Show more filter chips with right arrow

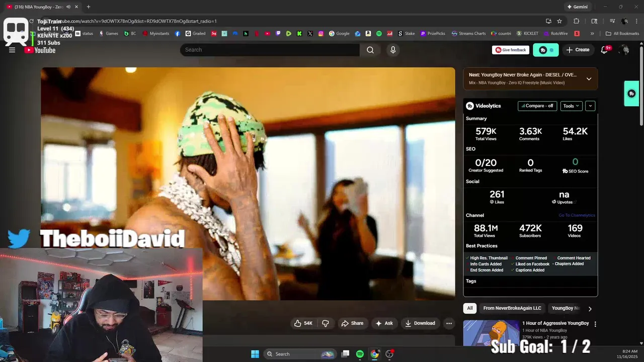[590, 309]
